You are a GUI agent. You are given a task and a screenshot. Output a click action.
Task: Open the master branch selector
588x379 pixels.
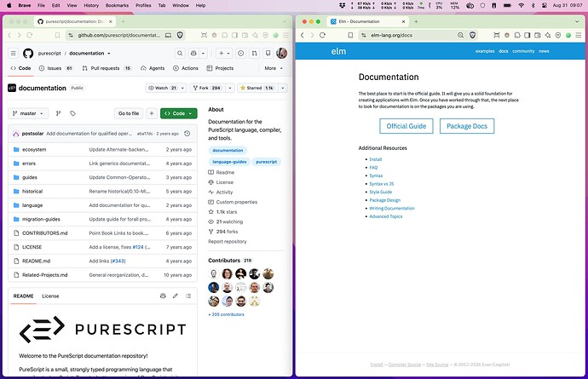[28, 113]
